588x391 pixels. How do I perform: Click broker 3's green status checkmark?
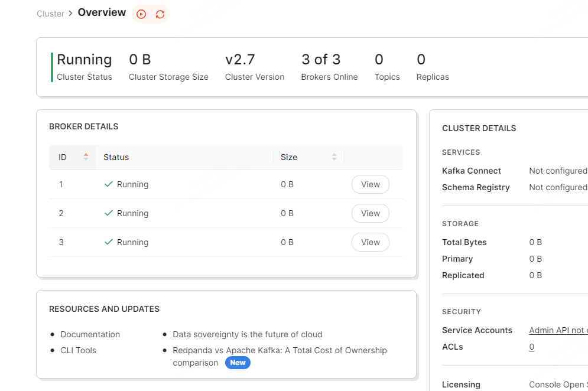108,242
